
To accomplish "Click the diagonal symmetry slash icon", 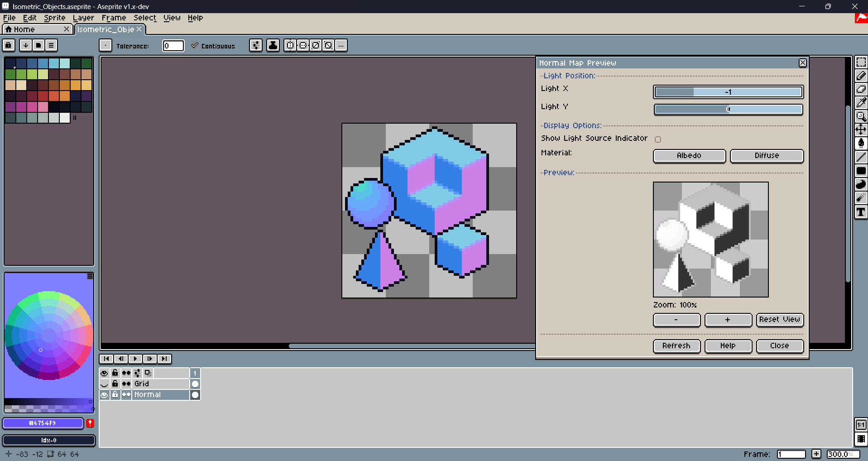I will tap(316, 45).
